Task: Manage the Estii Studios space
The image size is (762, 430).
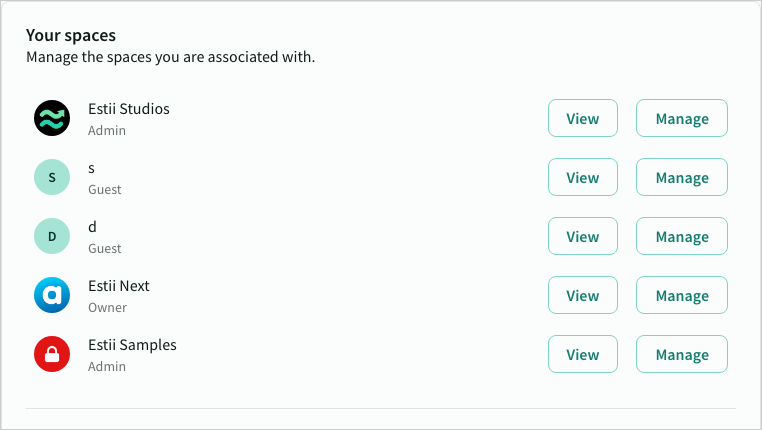Action: [x=681, y=119]
